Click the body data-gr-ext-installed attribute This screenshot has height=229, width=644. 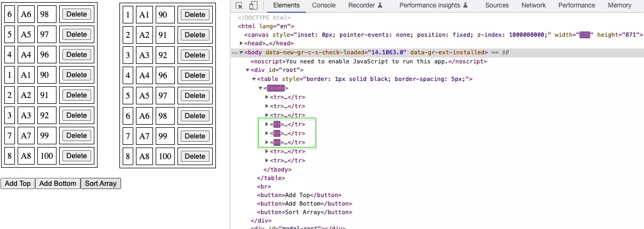[448, 52]
